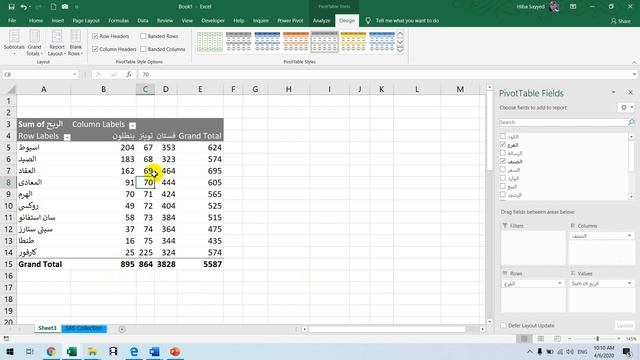The height and width of the screenshot is (360, 640).
Task: Switch to the Power Pivot tab
Action: coord(290,20)
